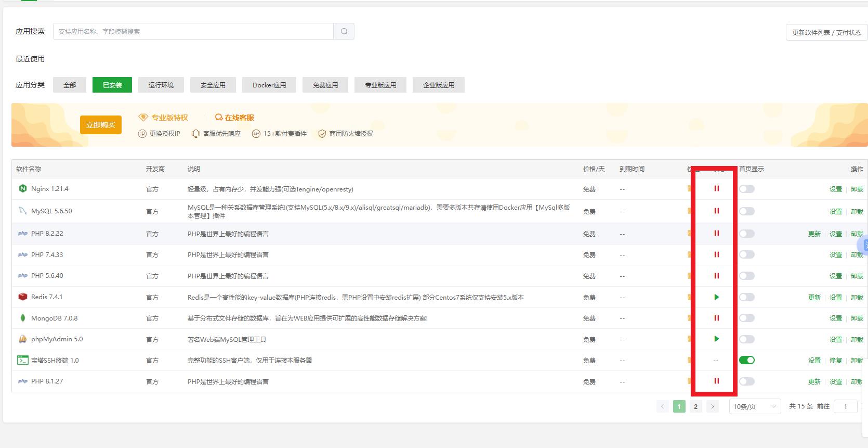The image size is (868, 448).
Task: Switch to the 安全应用 category
Action: [213, 85]
